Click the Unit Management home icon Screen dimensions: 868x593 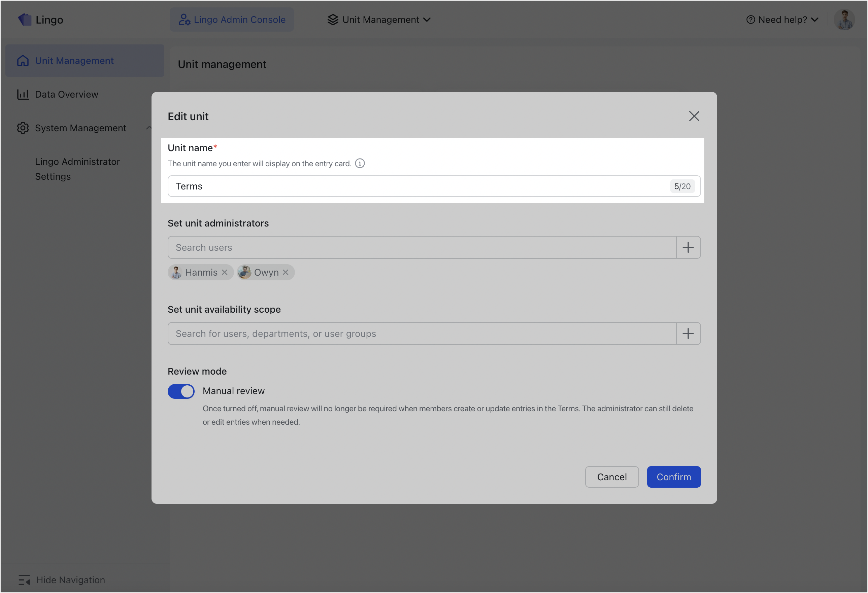pyautogui.click(x=23, y=61)
